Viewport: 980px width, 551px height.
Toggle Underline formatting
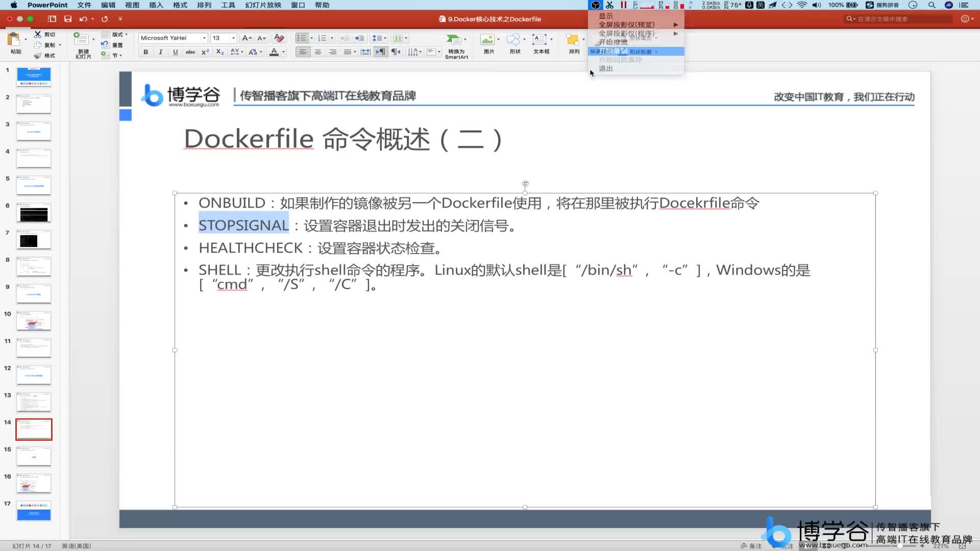(176, 52)
